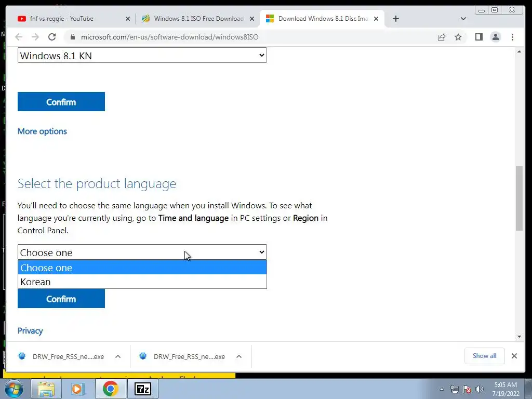This screenshot has width=532, height=399.
Task: Launch Windows Media Player from taskbar
Action: tap(78, 389)
